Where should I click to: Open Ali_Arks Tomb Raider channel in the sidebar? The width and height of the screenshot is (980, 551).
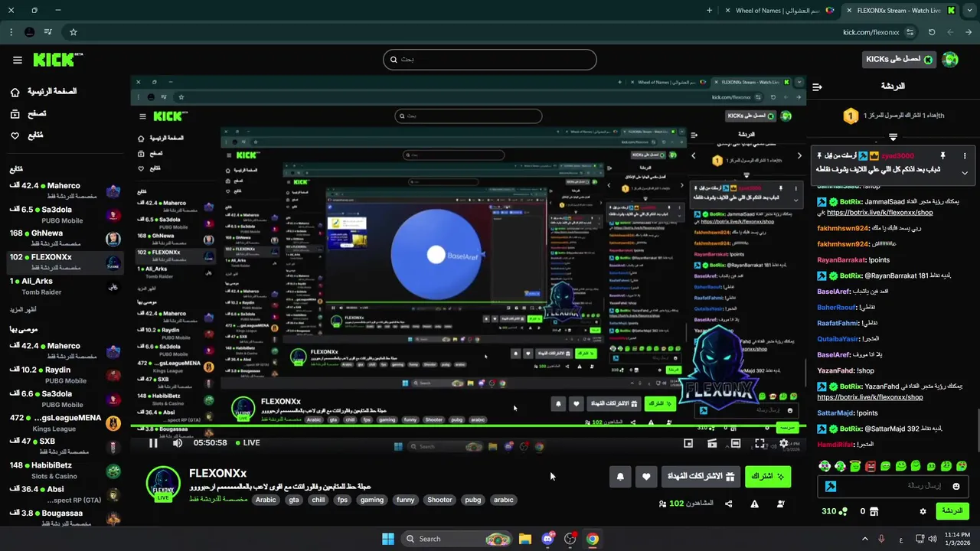[x=64, y=285]
